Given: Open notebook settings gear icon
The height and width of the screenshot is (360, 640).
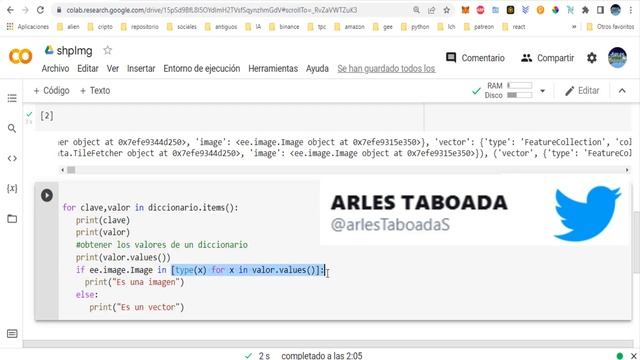Looking at the screenshot, I should (x=592, y=58).
